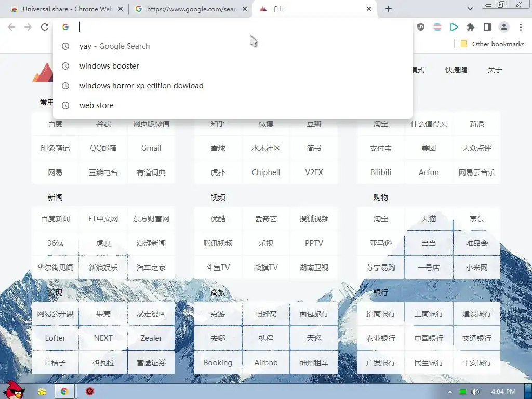Open the uBlock shield extension icon
This screenshot has width=532, height=399.
tap(421, 27)
